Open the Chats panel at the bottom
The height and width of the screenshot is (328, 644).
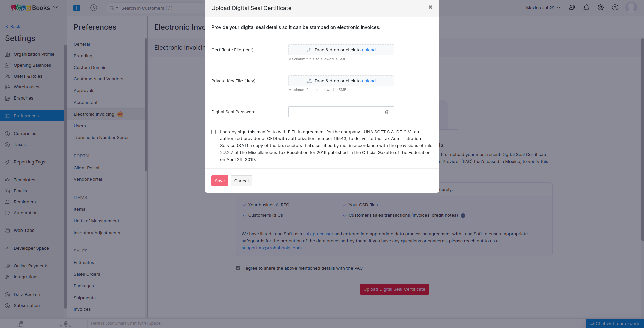21,323
